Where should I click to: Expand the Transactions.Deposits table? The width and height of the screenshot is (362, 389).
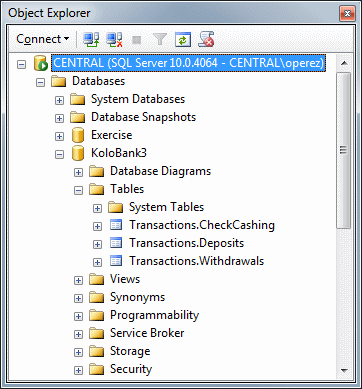coord(97,245)
